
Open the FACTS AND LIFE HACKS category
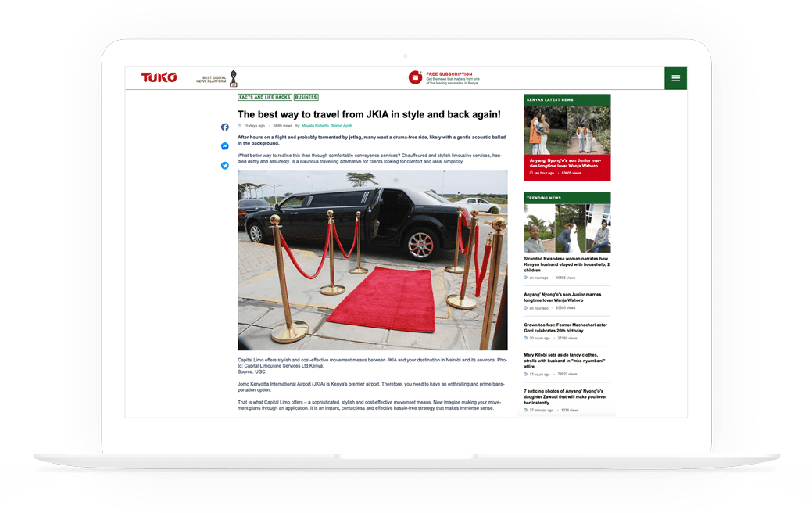pyautogui.click(x=263, y=97)
